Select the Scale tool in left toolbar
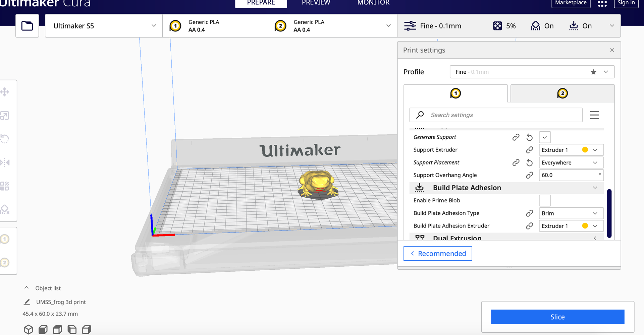 pos(5,116)
